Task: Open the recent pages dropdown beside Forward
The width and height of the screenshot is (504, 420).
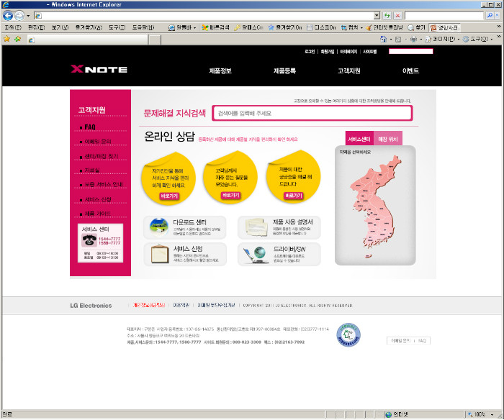Action: coord(28,15)
